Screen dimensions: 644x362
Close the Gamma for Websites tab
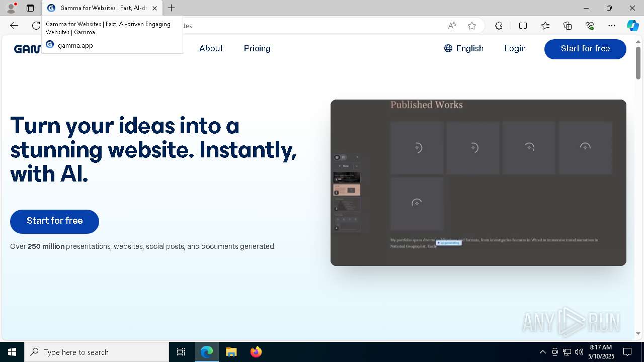pos(154,8)
